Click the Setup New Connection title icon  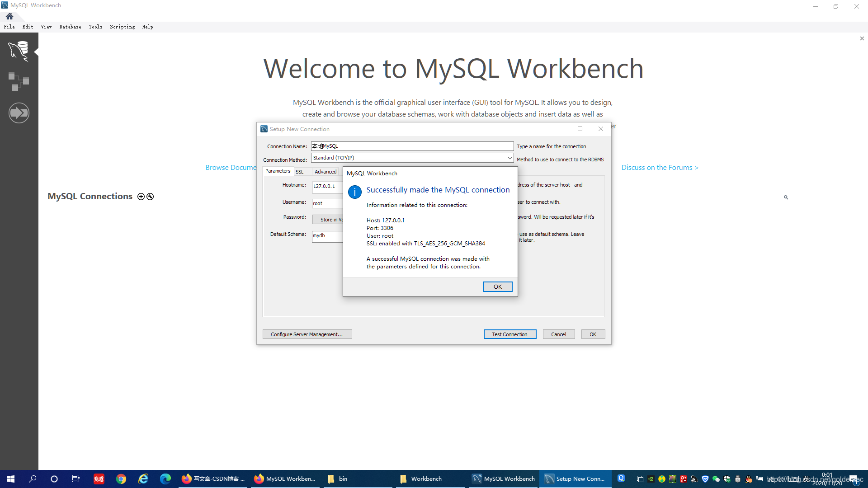pos(264,129)
